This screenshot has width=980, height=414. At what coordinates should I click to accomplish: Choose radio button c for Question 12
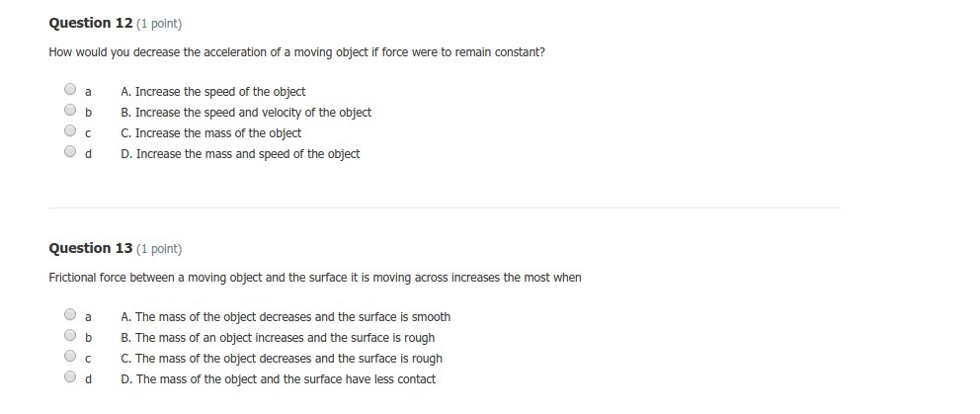[70, 131]
